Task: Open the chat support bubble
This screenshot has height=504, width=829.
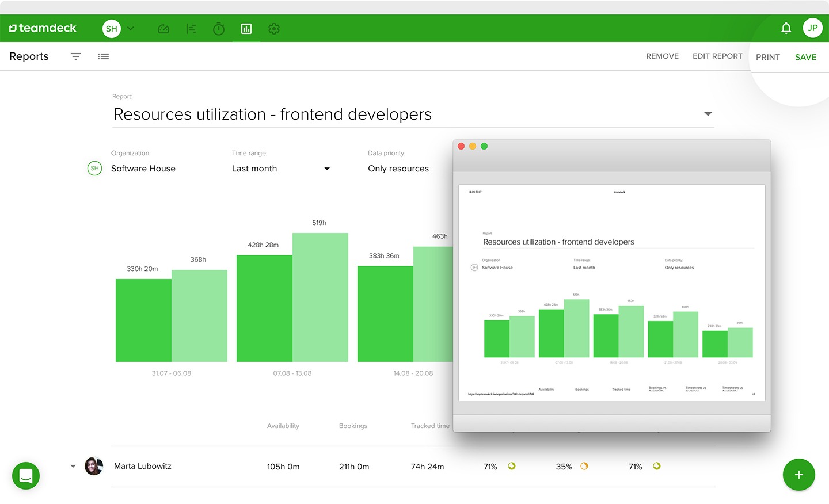Action: pos(25,476)
